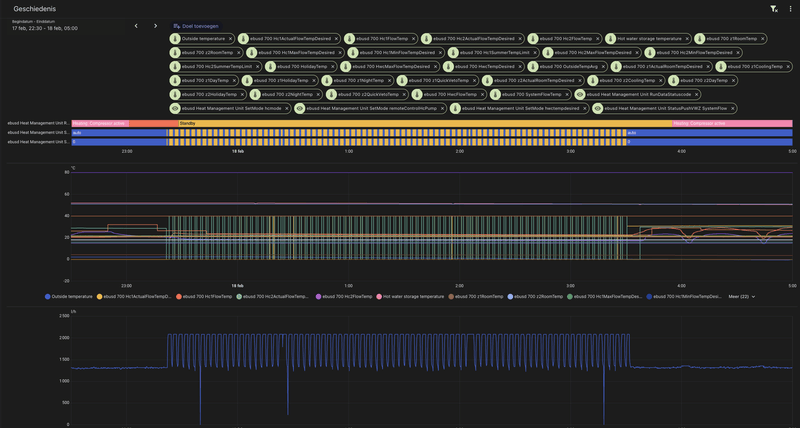The width and height of the screenshot is (800, 428).
Task: Remove ebusd 700 SystemFlowTemp chip
Action: click(x=566, y=94)
